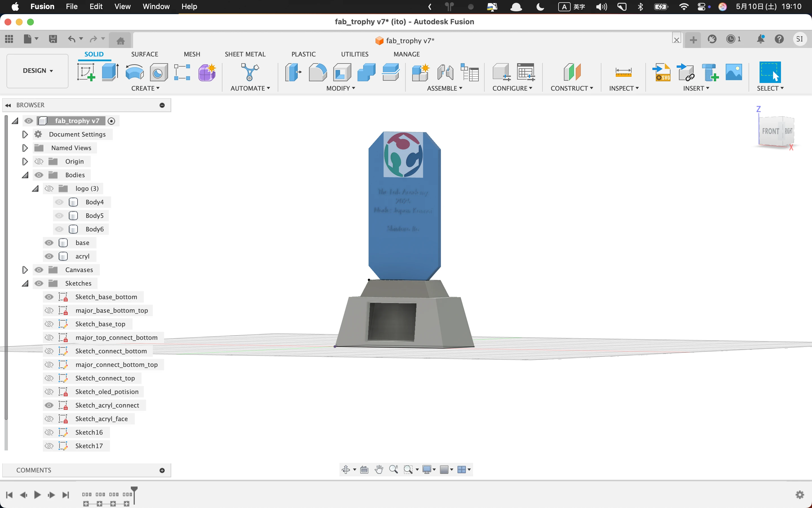812x508 pixels.
Task: Click the Zoom tool in navigation bar
Action: point(394,469)
